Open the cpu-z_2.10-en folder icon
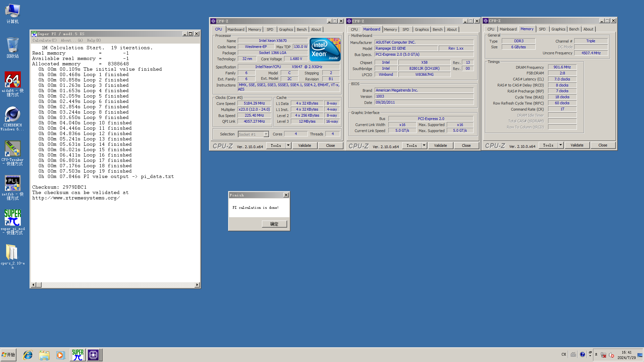The height and width of the screenshot is (362, 644). coord(12,256)
